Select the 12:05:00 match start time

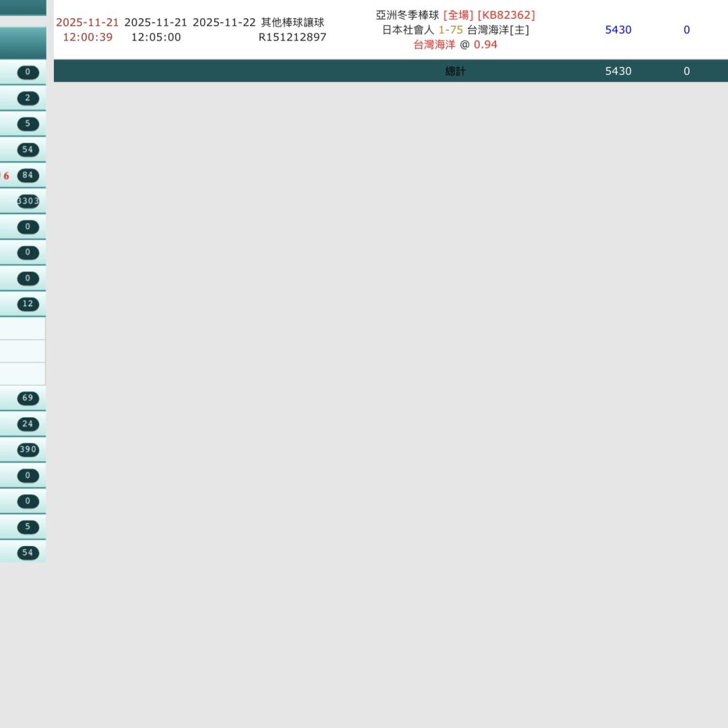156,37
